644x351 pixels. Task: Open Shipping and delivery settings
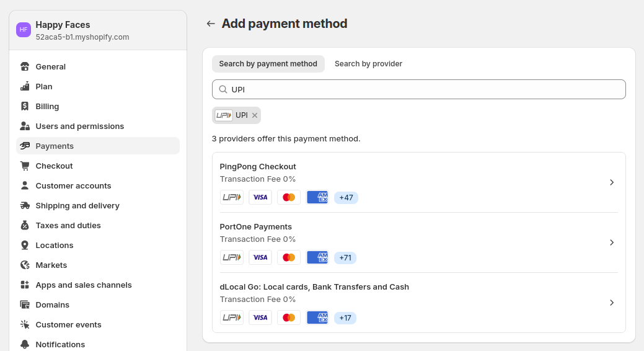[x=98, y=205]
